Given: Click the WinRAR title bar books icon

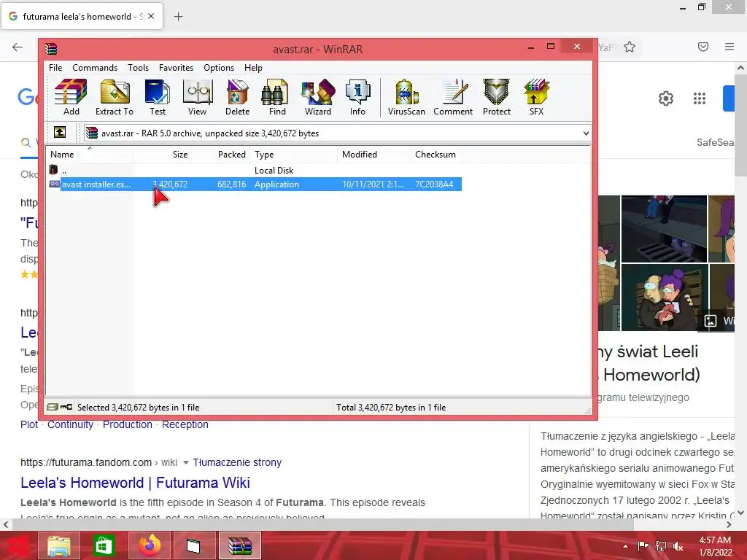Looking at the screenshot, I should click(51, 49).
